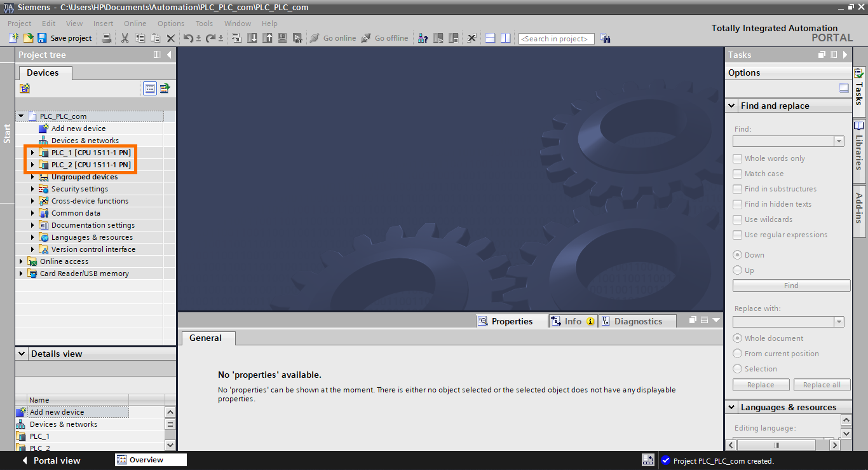Collapse the Project tree panel arrow

(169, 55)
